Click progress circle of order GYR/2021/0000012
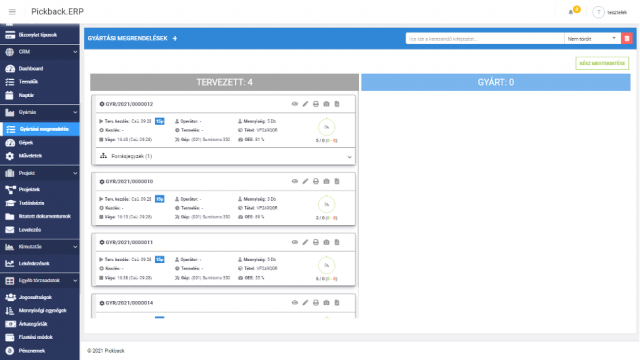 pyautogui.click(x=327, y=127)
